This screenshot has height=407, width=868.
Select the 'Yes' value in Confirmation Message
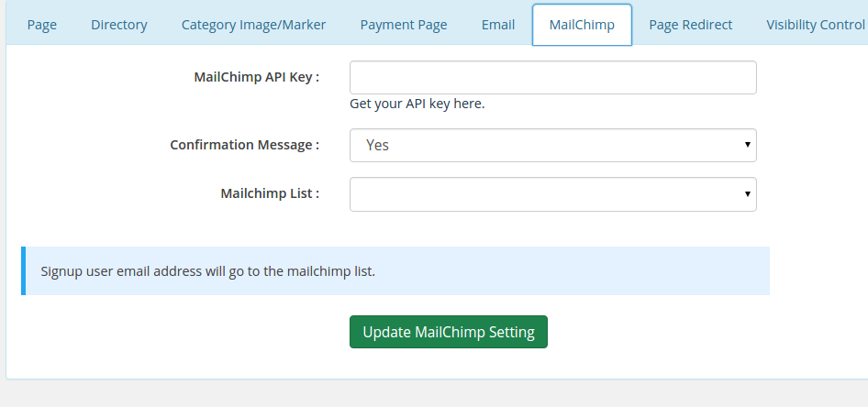pyautogui.click(x=377, y=146)
